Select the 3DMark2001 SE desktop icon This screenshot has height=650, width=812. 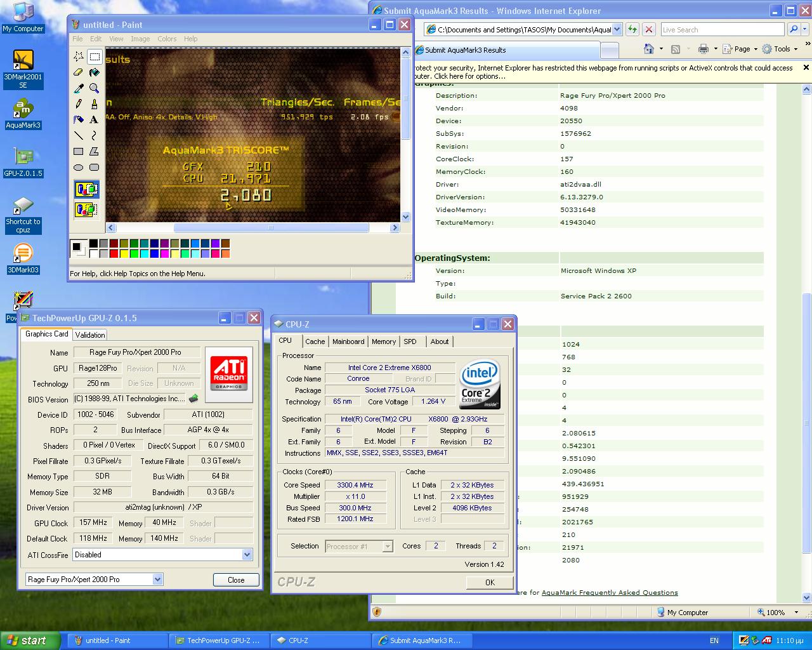pyautogui.click(x=23, y=69)
